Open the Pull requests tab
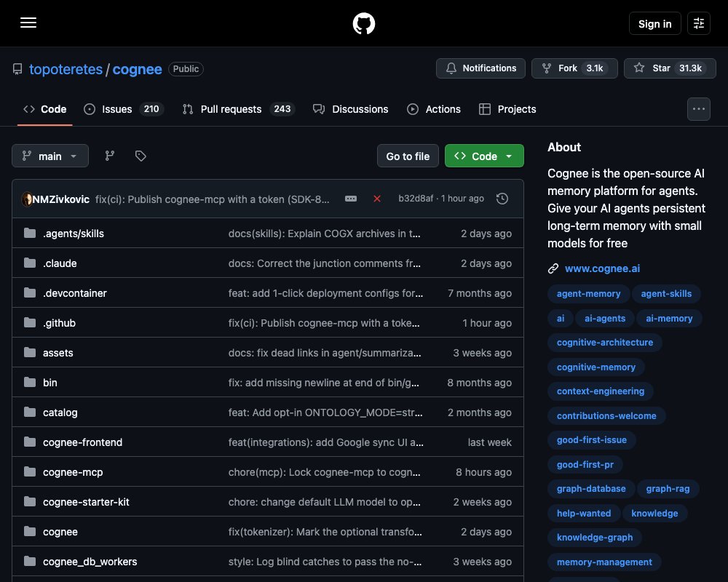 tap(238, 109)
